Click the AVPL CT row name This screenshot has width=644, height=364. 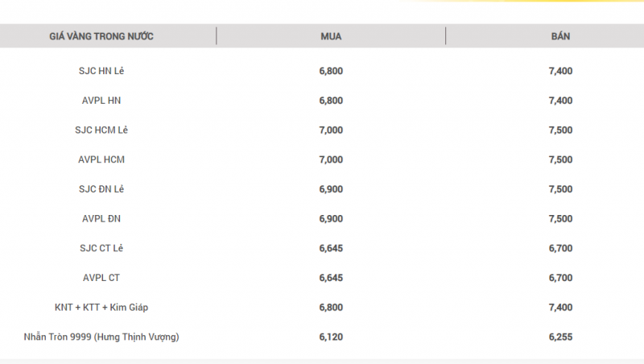click(x=101, y=278)
